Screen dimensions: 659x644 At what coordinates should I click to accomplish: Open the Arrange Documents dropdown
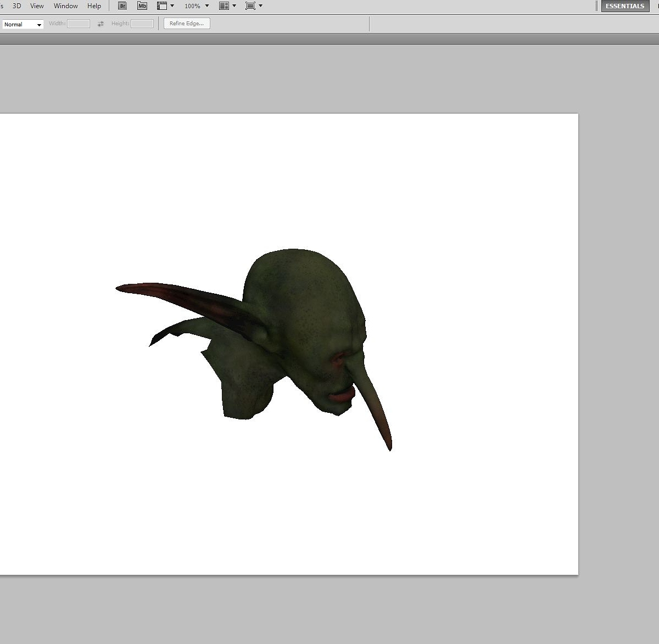pyautogui.click(x=227, y=6)
